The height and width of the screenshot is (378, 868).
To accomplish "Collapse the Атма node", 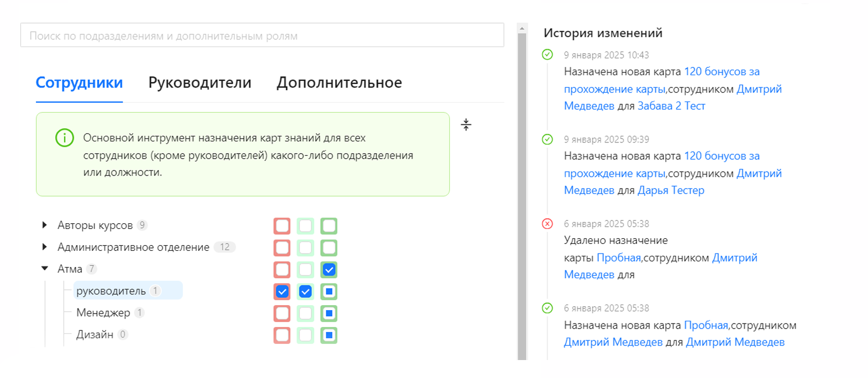I will [x=45, y=269].
